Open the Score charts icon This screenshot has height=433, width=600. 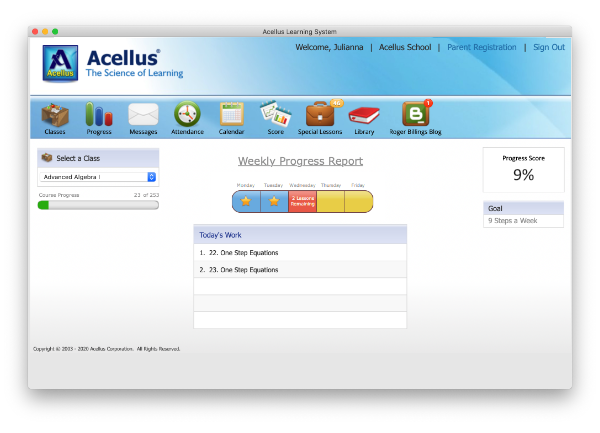tap(276, 114)
